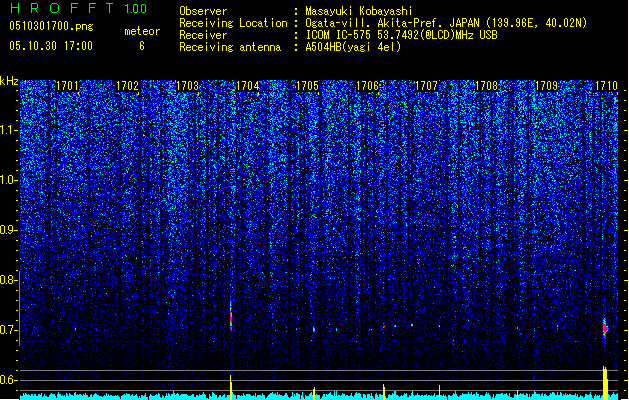This screenshot has height=400, width=629.
Task: Click the 1.1 kHz axis label
Action: [x=8, y=130]
